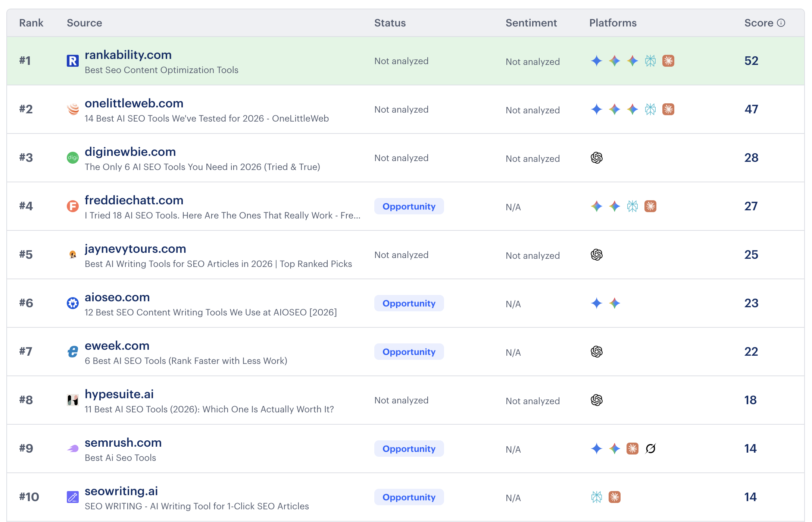
Task: Click orange Claude icon in seowriting.ai row
Action: coord(615,497)
